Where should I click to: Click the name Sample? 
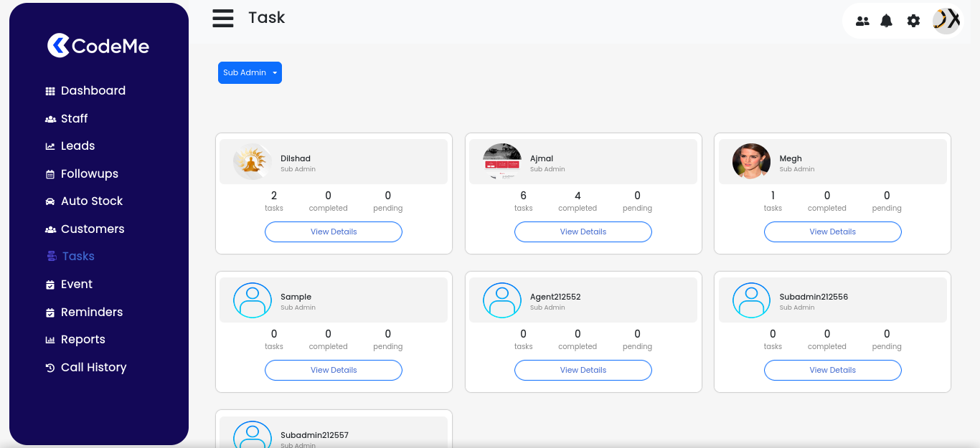pos(296,297)
